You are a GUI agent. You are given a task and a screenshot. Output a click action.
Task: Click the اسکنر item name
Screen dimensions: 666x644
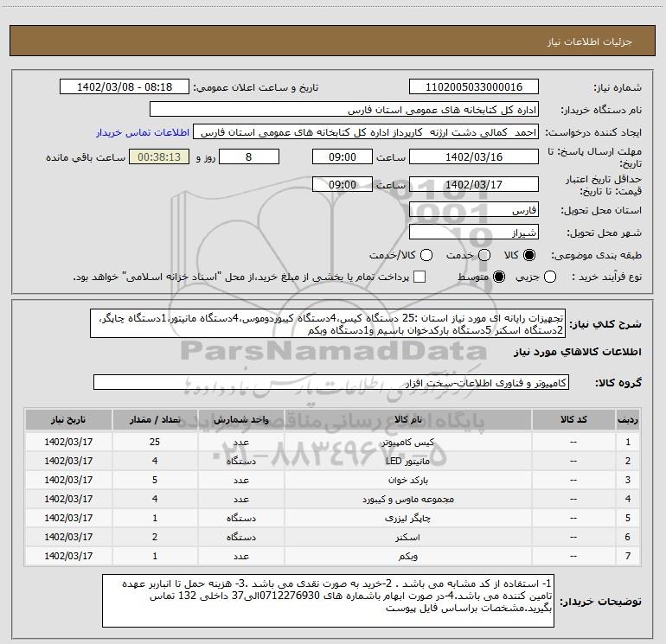tap(407, 538)
